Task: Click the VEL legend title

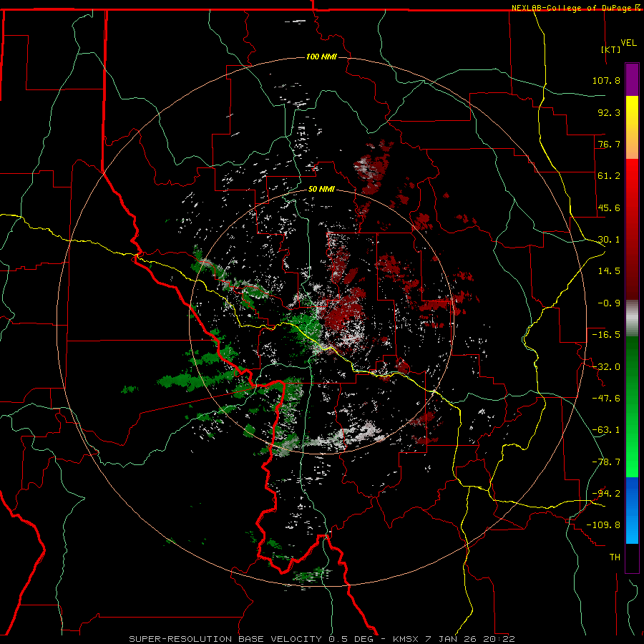Action: point(629,43)
